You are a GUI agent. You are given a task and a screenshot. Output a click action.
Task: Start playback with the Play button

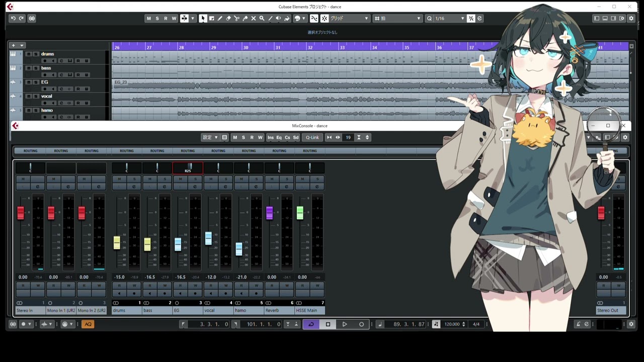(x=345, y=324)
